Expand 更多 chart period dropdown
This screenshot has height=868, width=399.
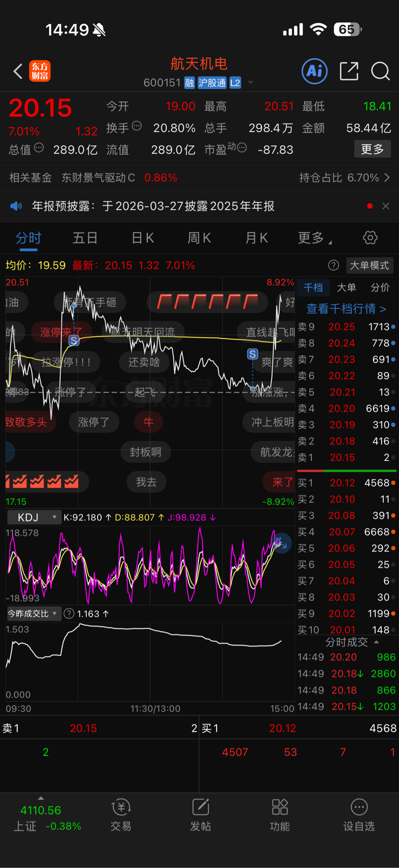click(315, 238)
